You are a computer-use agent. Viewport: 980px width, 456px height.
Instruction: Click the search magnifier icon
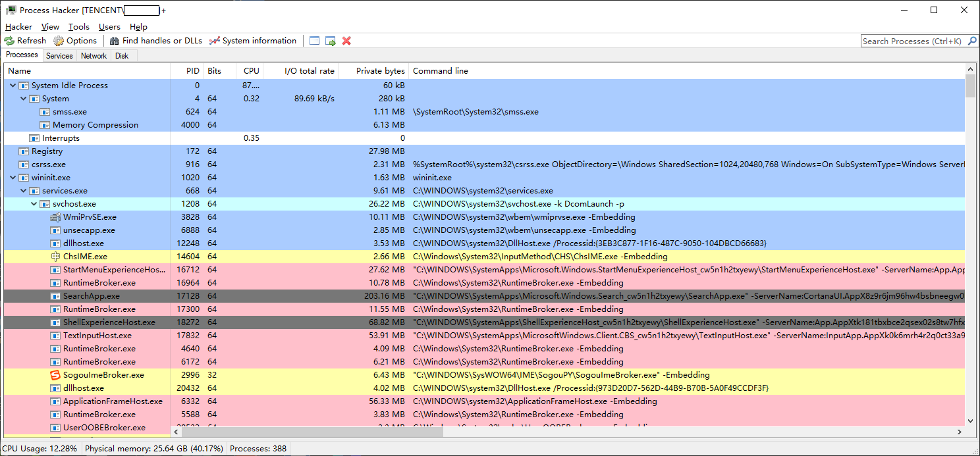[973, 40]
